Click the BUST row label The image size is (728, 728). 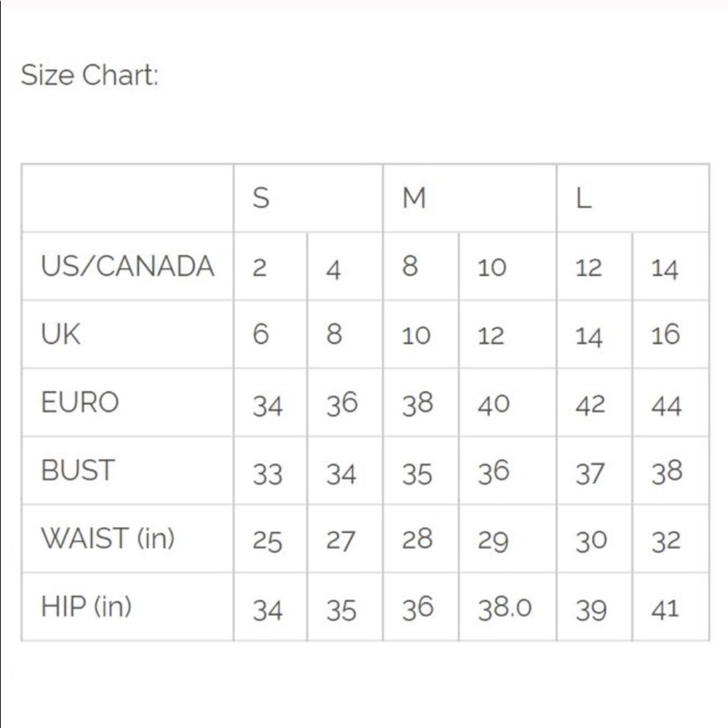pyautogui.click(x=78, y=471)
